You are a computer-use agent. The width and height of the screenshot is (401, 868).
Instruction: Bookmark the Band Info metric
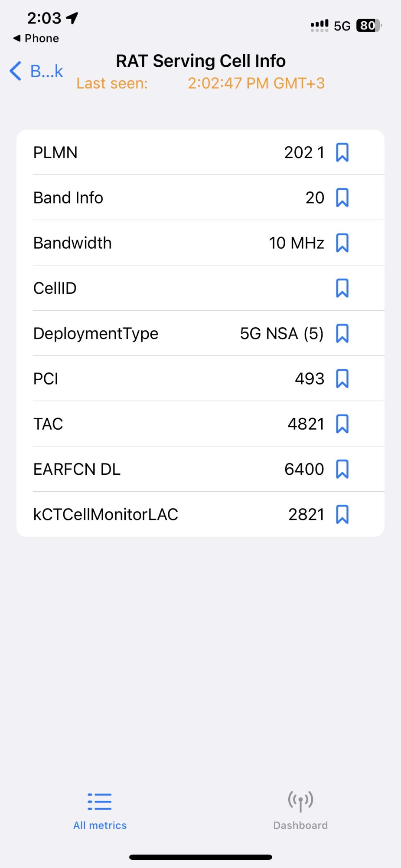[x=342, y=198]
